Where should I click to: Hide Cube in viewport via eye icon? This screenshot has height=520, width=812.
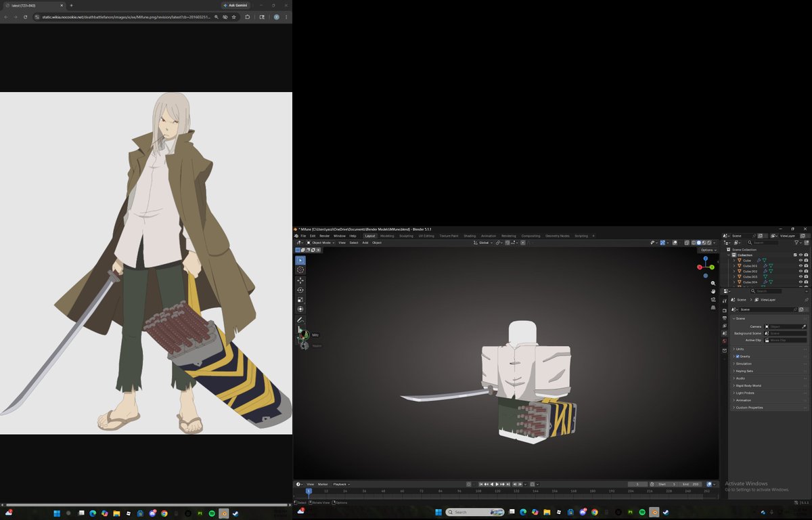pos(800,261)
